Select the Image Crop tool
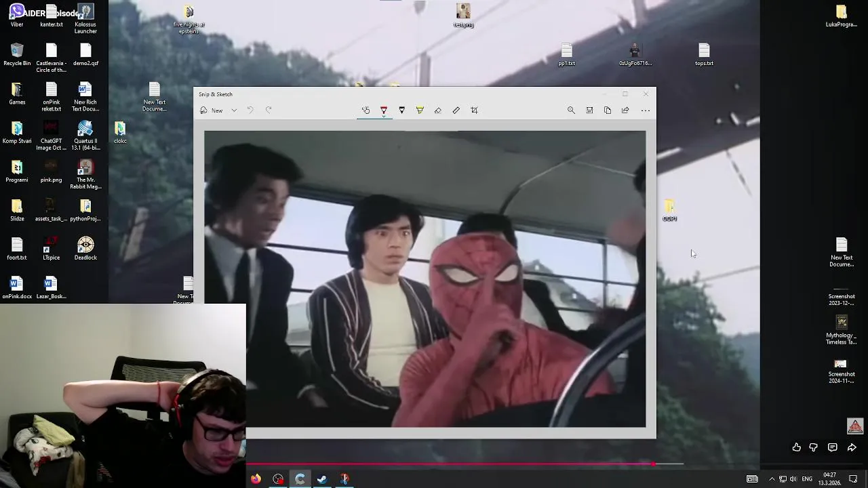The height and width of the screenshot is (488, 868). click(x=474, y=110)
